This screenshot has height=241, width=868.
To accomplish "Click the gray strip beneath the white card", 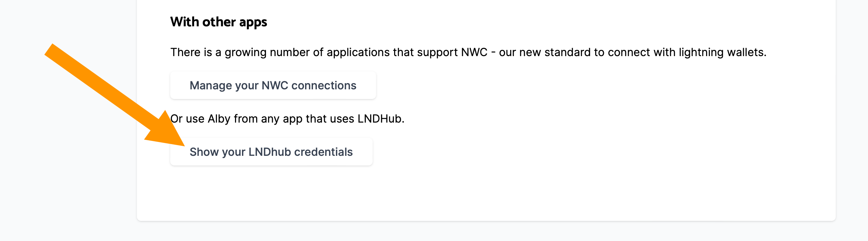I will (485, 231).
